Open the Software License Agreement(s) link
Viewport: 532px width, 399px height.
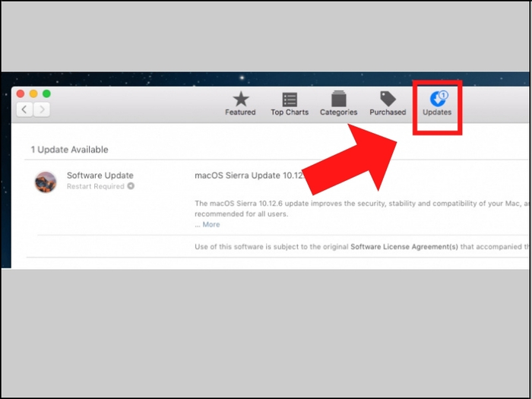(x=404, y=247)
